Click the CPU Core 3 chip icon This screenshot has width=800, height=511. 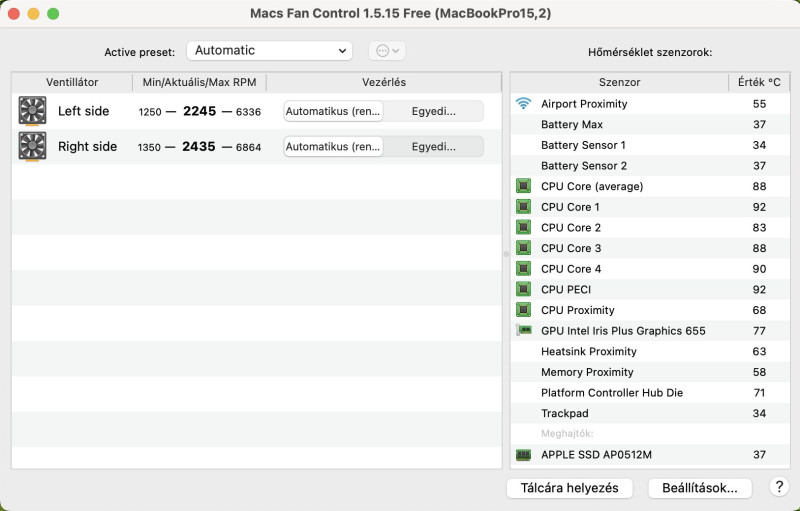tap(523, 248)
